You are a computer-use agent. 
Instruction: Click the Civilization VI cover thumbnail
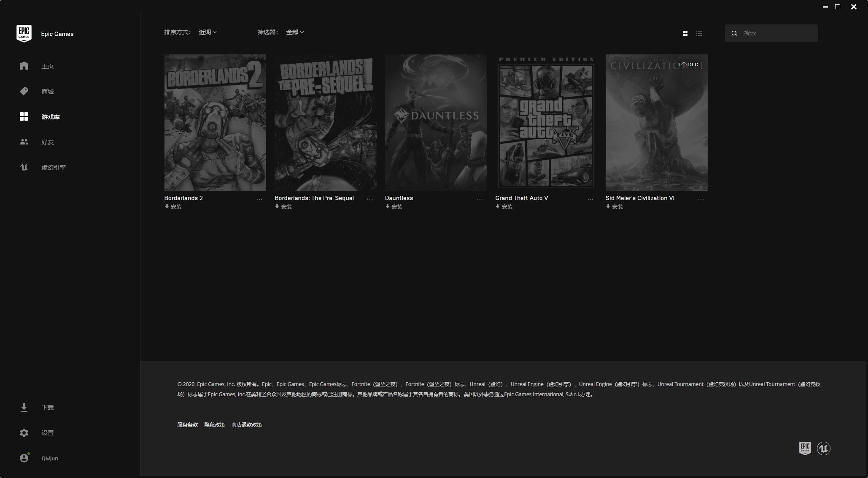click(657, 122)
